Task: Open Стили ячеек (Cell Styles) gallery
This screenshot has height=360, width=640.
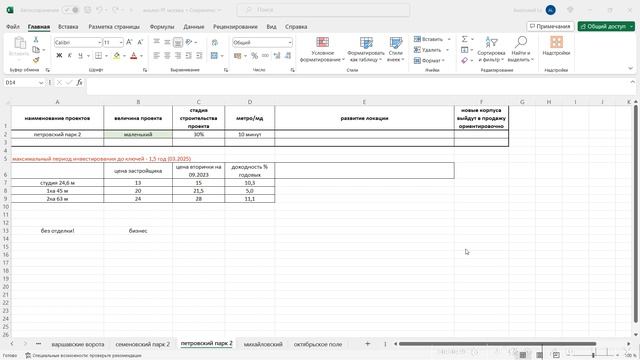Action: 396,49
